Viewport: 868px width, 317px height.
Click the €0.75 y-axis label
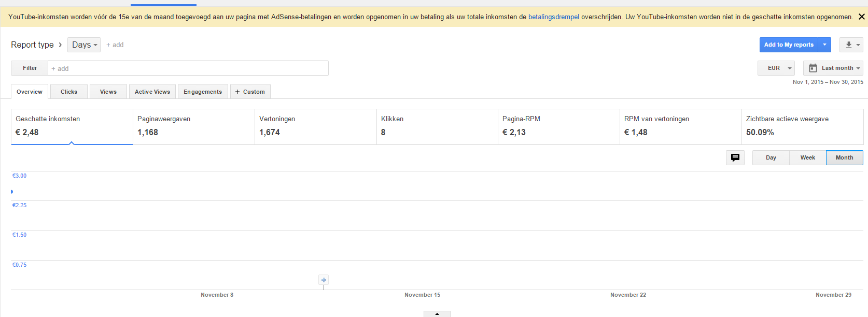[x=19, y=265]
